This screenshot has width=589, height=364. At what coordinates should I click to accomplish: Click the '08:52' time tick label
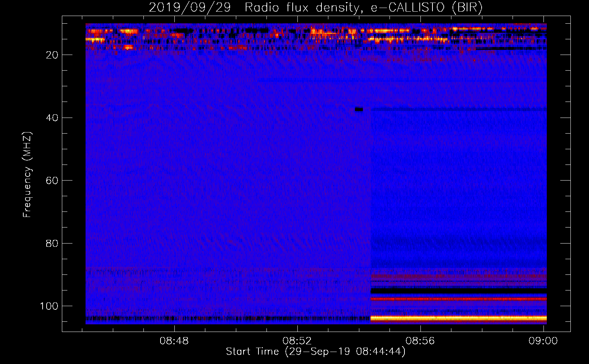pos(297,341)
